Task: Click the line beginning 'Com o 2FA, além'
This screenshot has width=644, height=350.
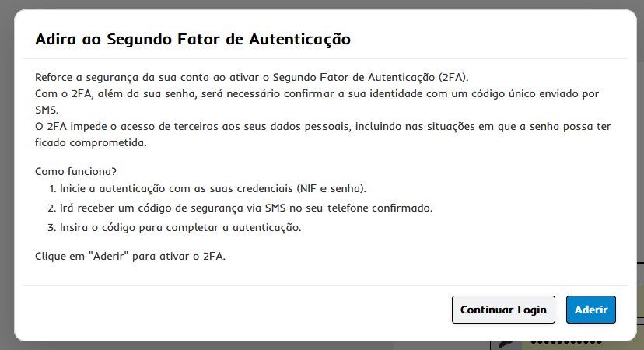Action: (317, 93)
